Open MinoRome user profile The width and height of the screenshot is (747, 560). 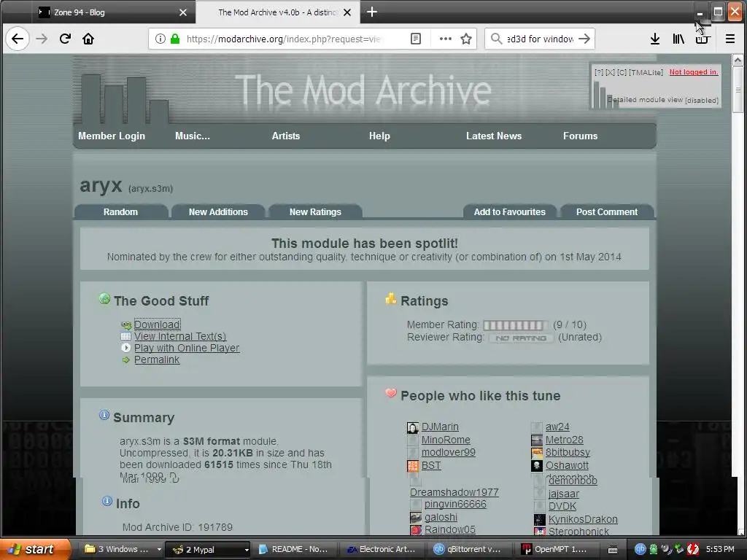pyautogui.click(x=446, y=440)
